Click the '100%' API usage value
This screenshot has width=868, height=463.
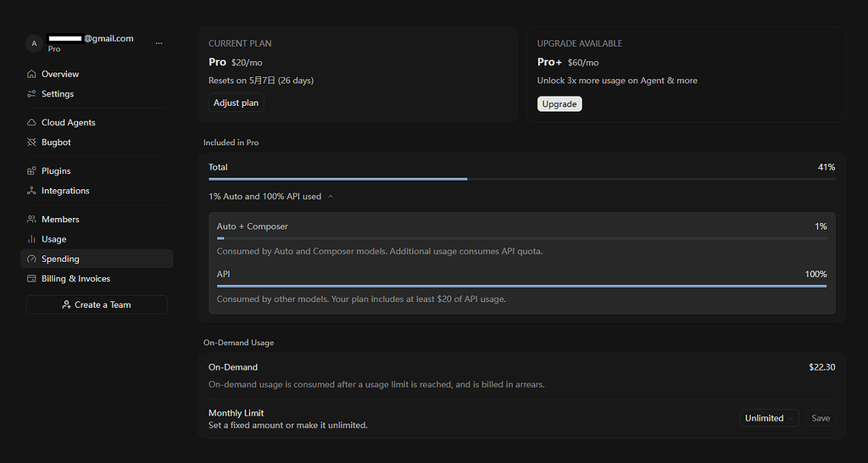816,274
